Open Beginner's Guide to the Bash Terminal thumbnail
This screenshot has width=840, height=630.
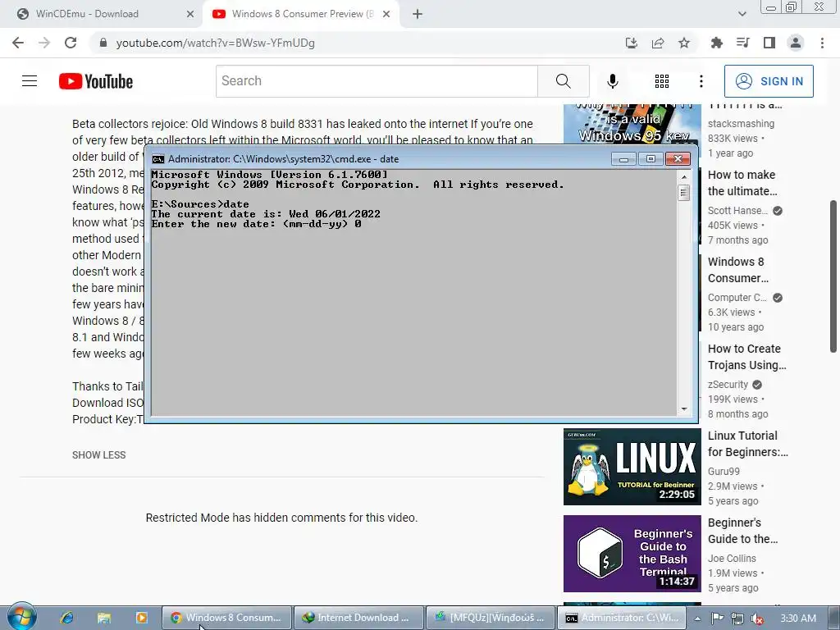click(x=632, y=554)
